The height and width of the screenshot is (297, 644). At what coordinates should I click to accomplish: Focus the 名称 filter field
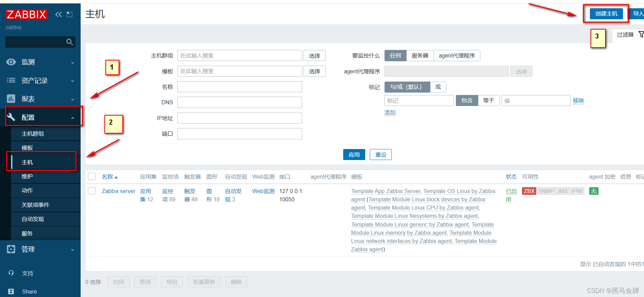pyautogui.click(x=240, y=87)
